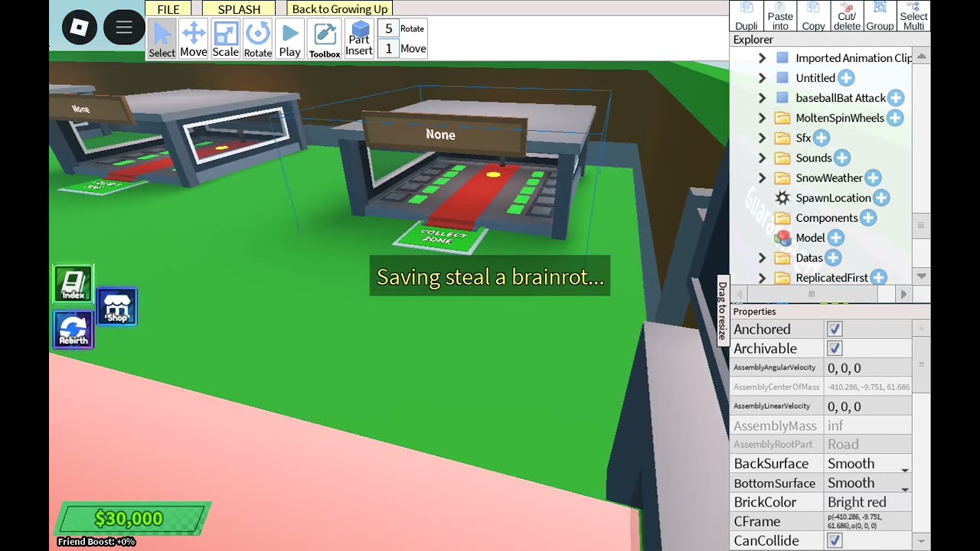This screenshot has height=551, width=980.
Task: Open the hamburger menu button
Action: 124,29
